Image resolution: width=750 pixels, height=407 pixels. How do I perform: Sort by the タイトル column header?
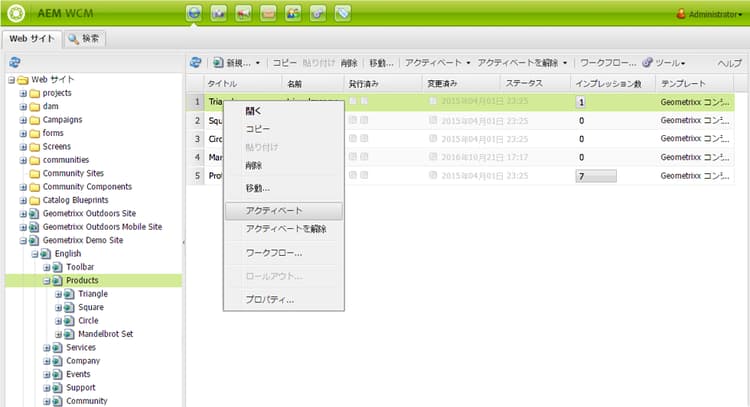[243, 84]
